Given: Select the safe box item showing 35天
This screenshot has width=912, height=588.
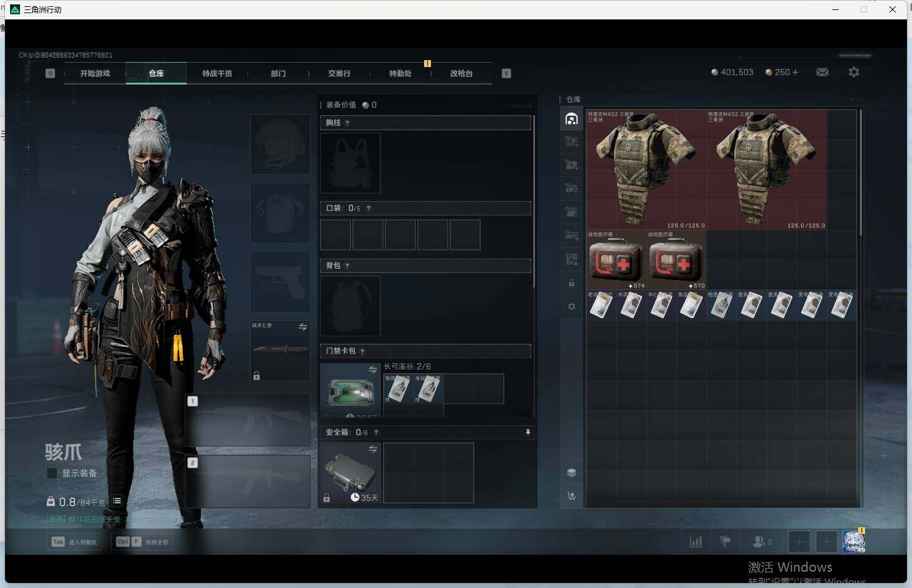Looking at the screenshot, I should (x=350, y=473).
